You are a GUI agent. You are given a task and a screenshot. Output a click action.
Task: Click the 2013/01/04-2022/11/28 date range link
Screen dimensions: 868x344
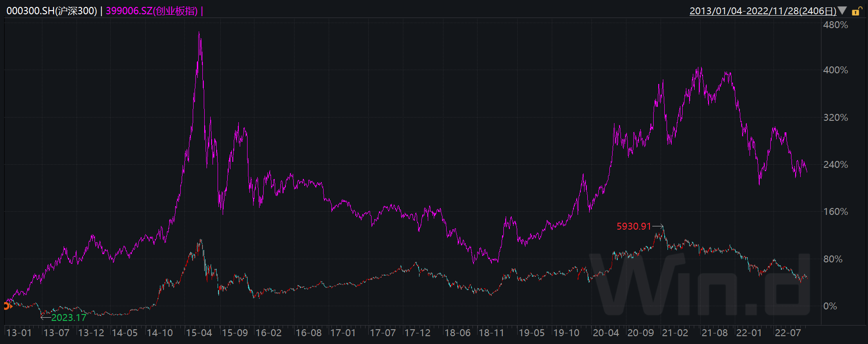click(762, 11)
